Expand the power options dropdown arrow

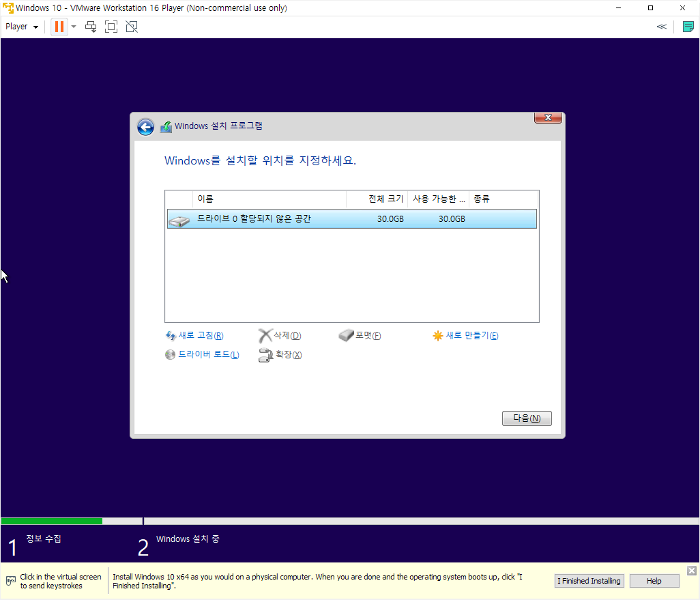74,27
